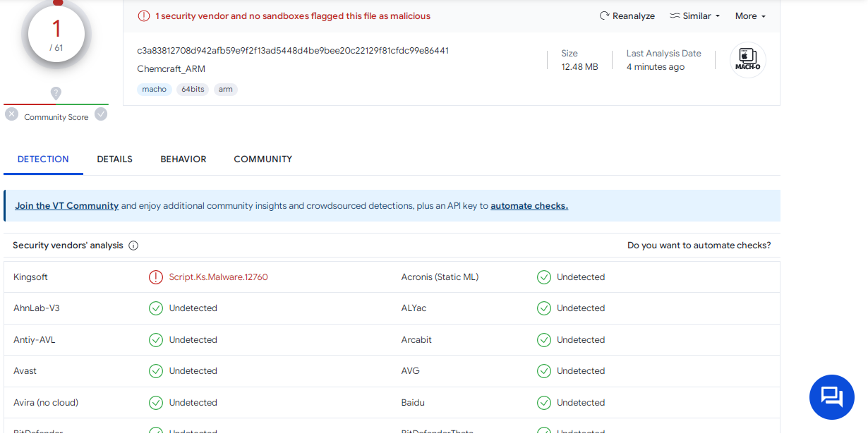Click the community score question mark pin
868x436 pixels.
(56, 92)
